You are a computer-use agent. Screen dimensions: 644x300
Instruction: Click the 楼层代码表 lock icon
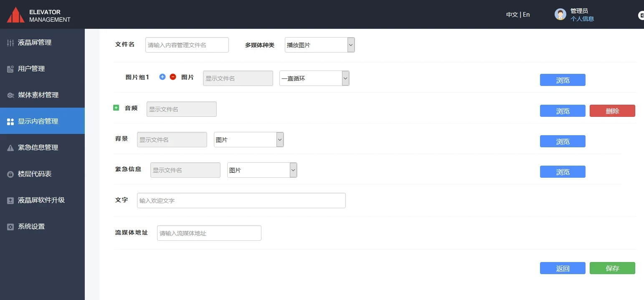click(x=10, y=174)
